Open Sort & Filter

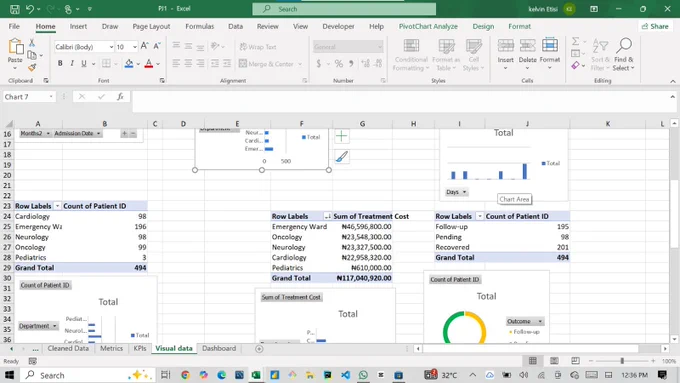[600, 55]
